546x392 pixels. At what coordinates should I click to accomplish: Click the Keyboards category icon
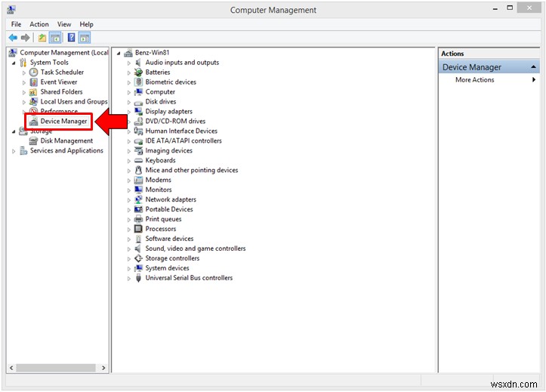[138, 160]
